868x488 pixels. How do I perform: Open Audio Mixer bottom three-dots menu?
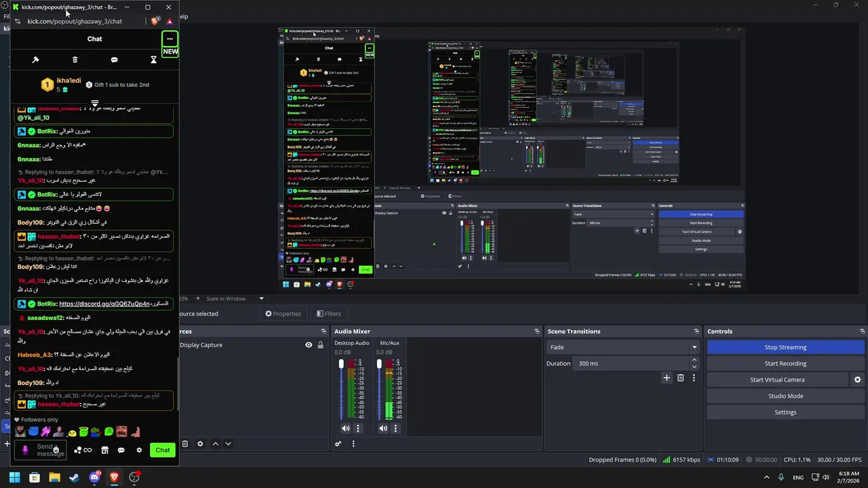click(x=353, y=444)
